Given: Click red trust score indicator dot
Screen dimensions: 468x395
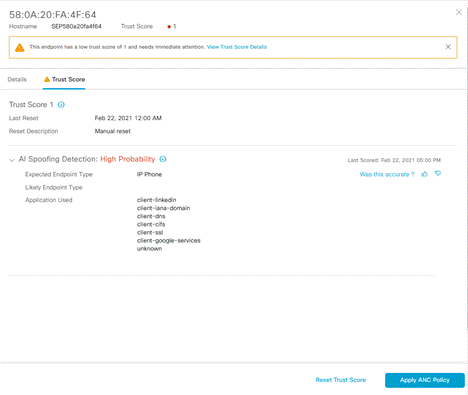Looking at the screenshot, I should point(169,27).
